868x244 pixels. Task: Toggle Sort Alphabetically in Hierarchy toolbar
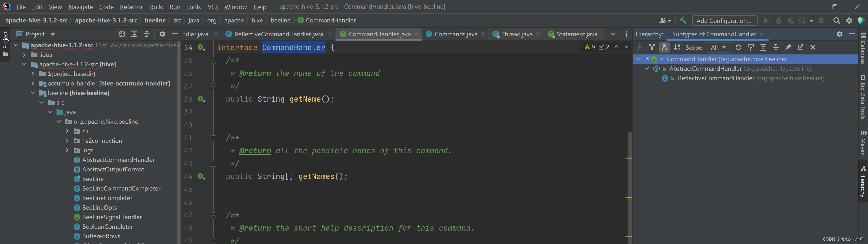(x=677, y=47)
